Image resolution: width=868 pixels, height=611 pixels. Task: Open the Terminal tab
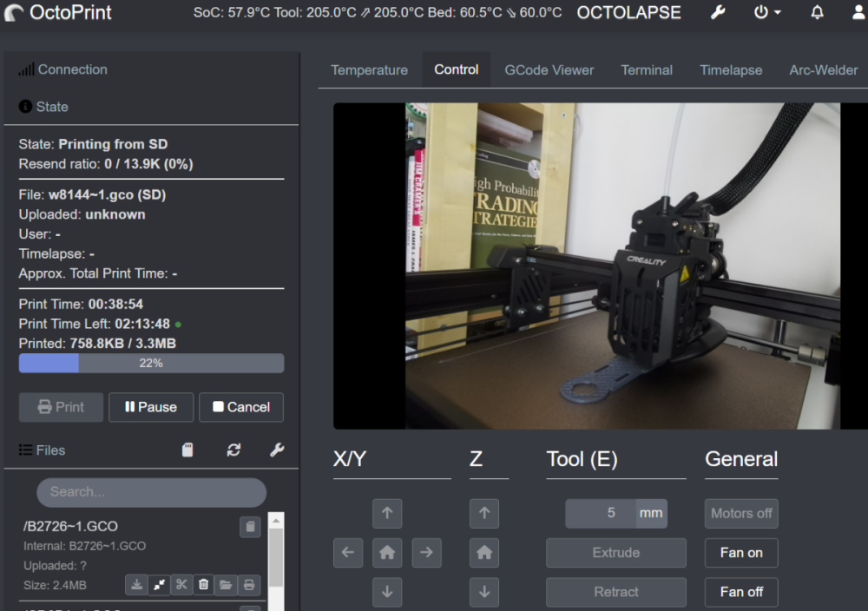[647, 70]
